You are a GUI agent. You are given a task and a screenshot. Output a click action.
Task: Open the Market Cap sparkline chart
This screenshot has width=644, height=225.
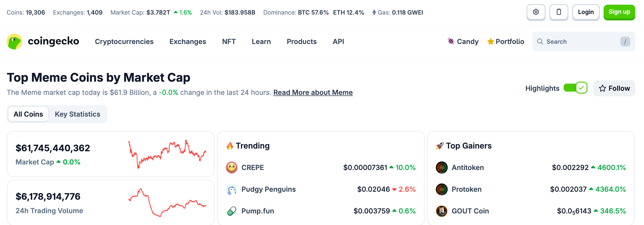(167, 154)
